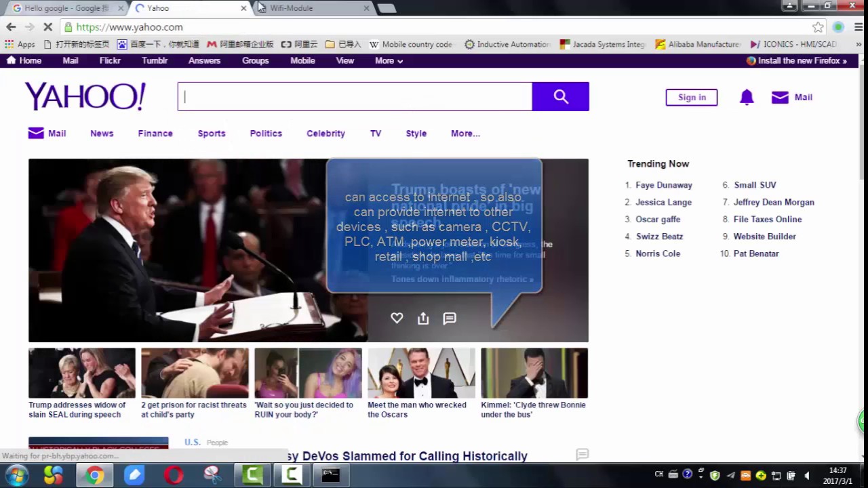
Task: Open the Politics section
Action: [x=266, y=134]
